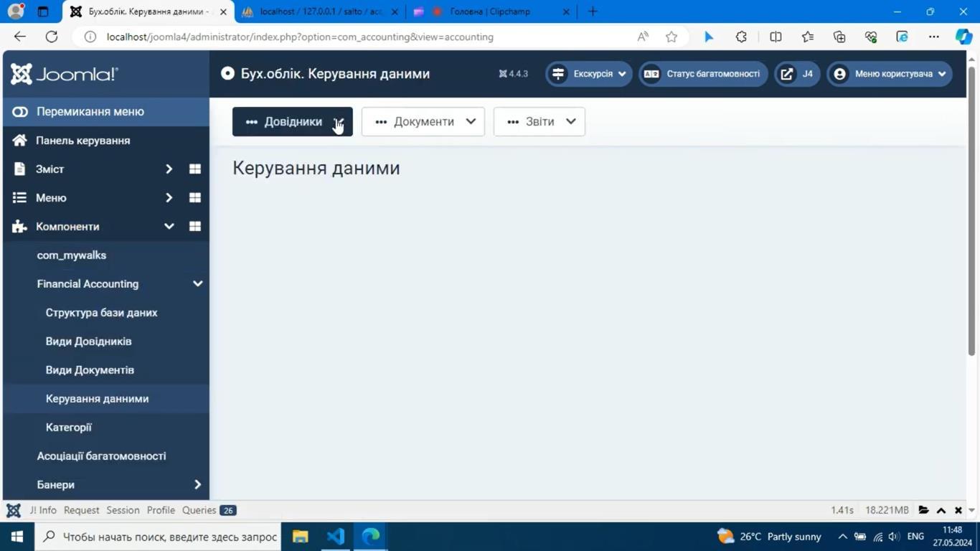This screenshot has height=551, width=980.
Task: Open Profile debug tab
Action: tap(161, 510)
